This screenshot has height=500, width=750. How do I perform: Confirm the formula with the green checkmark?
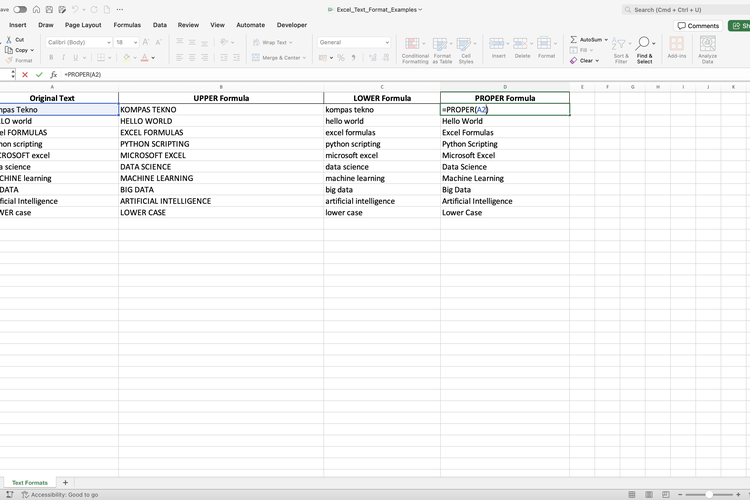click(x=39, y=75)
